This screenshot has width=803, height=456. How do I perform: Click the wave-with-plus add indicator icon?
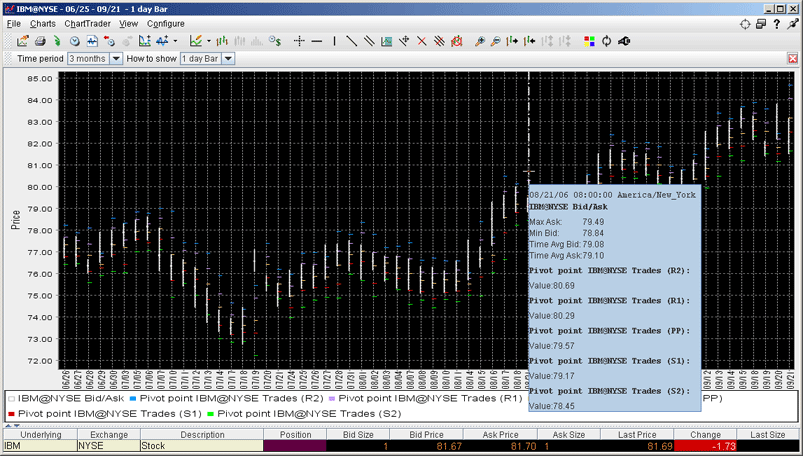click(162, 41)
